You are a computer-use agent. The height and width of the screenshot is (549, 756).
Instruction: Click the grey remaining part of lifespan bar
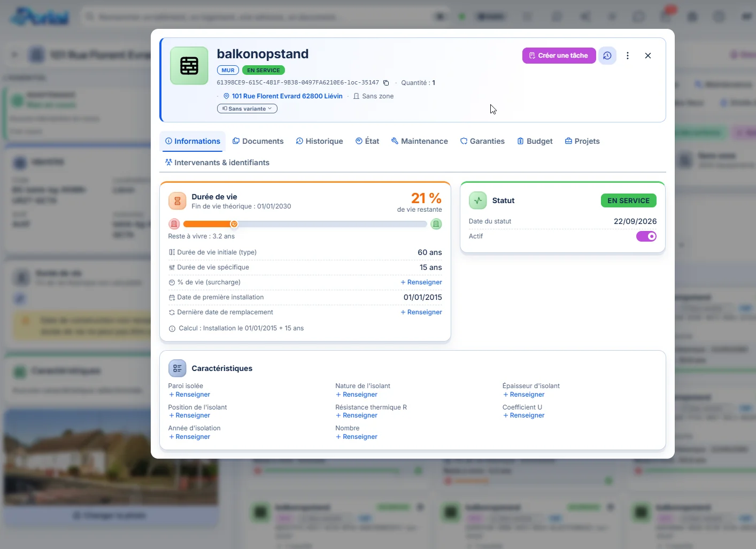[332, 224]
